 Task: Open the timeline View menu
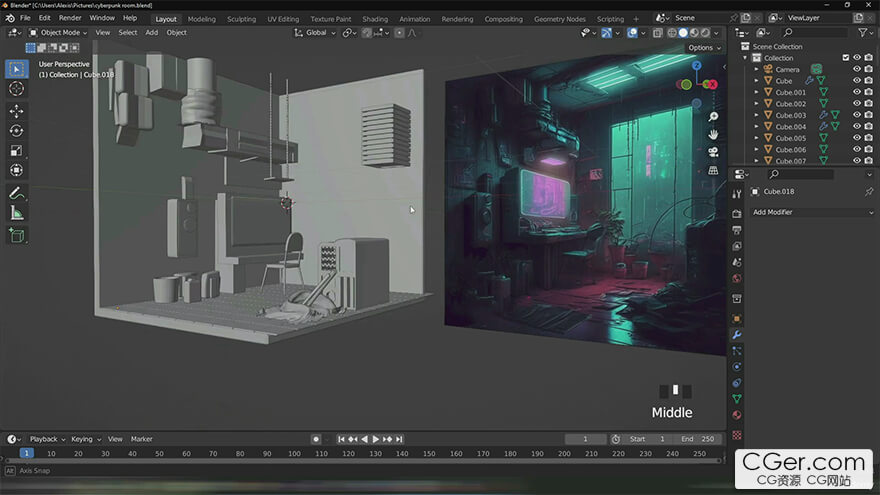point(115,439)
